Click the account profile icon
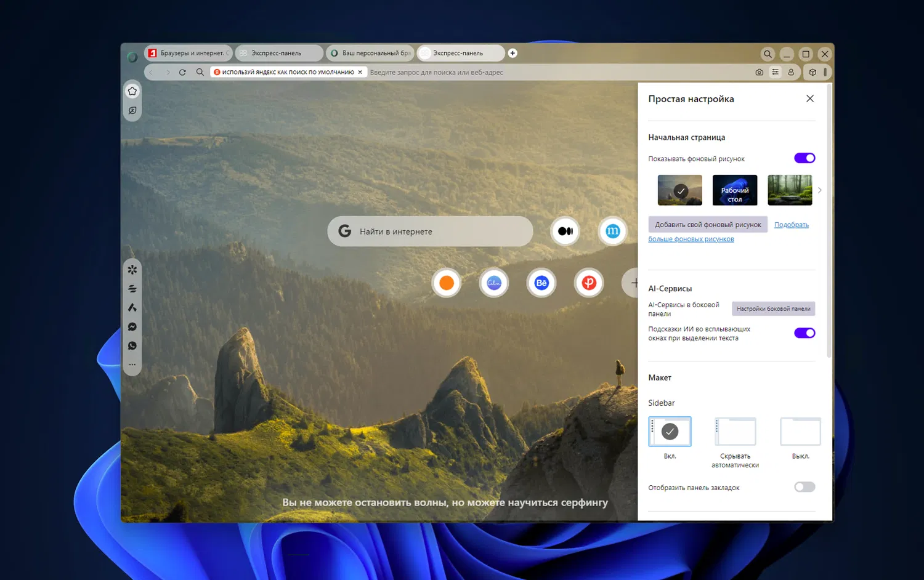Image resolution: width=924 pixels, height=580 pixels. (x=791, y=72)
